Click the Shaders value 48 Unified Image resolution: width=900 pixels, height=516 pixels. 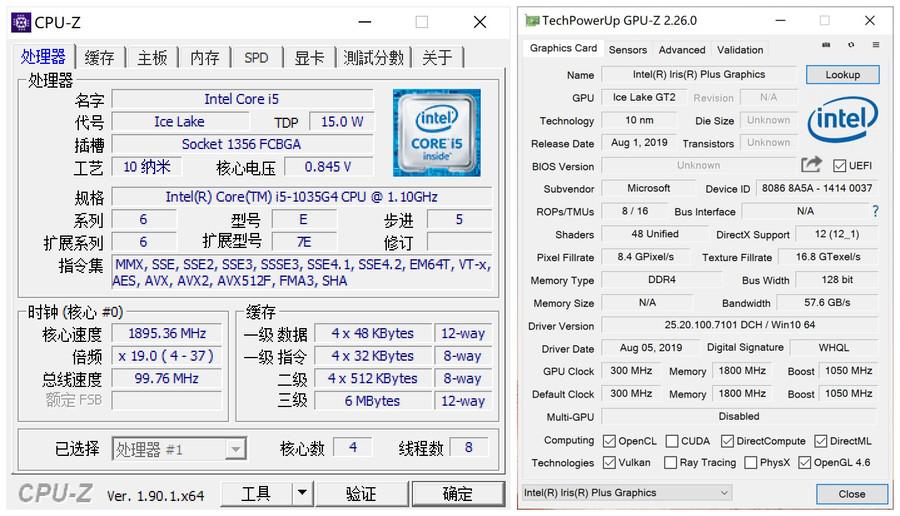[655, 234]
